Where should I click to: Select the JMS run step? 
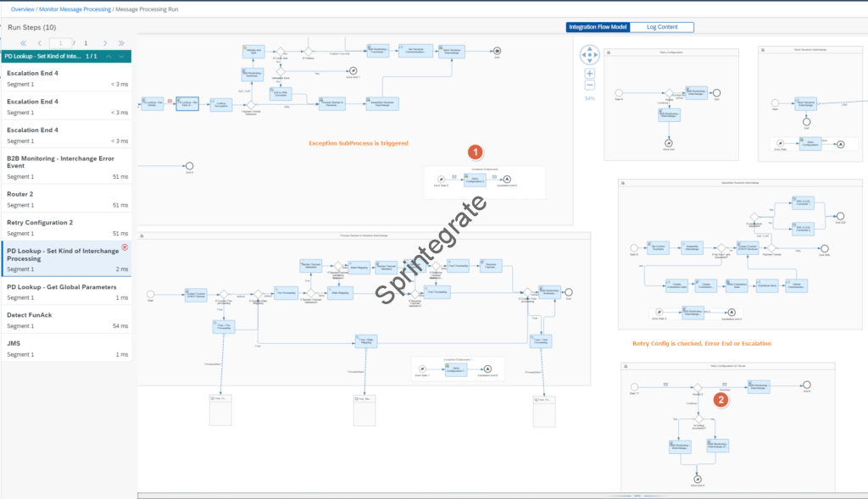(x=66, y=348)
